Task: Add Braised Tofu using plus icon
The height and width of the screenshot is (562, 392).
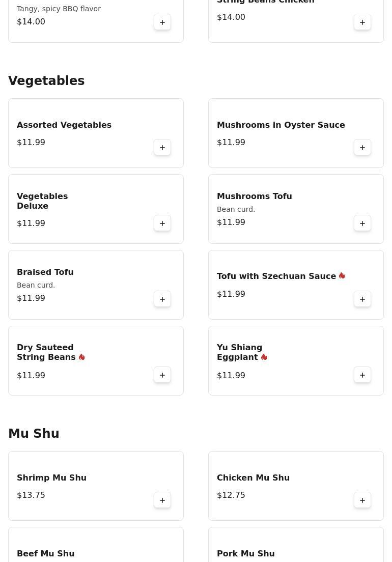Action: click(162, 299)
